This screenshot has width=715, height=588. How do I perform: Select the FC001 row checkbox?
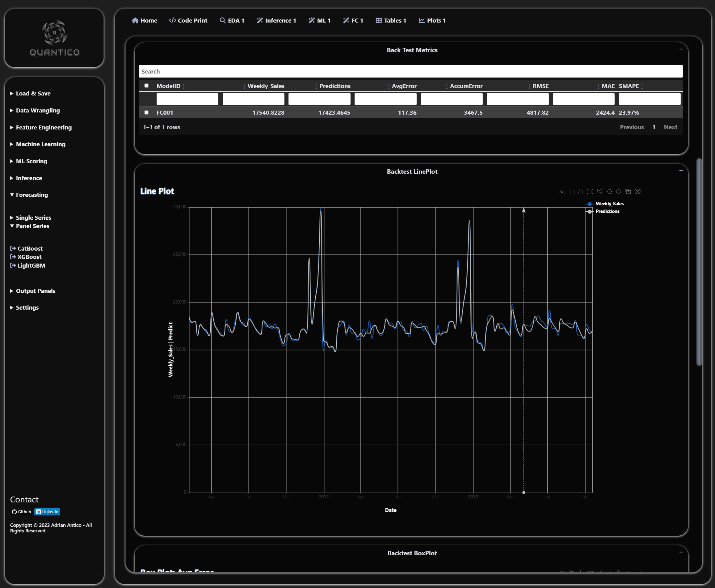[147, 112]
